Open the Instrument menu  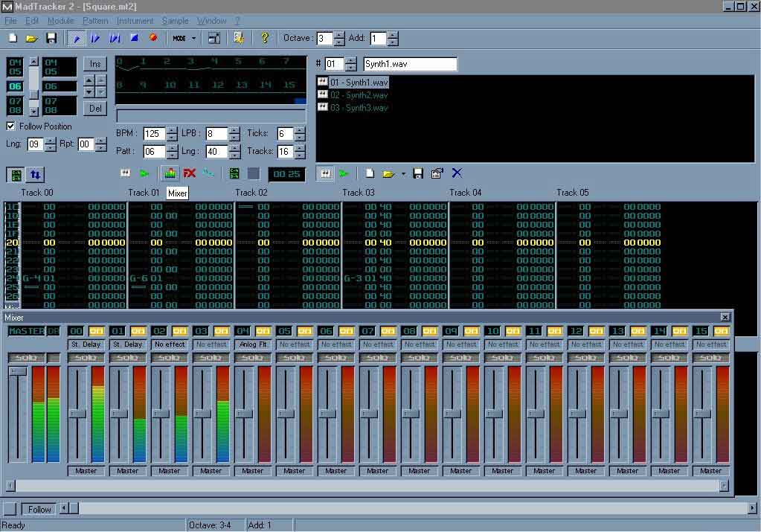coord(135,21)
